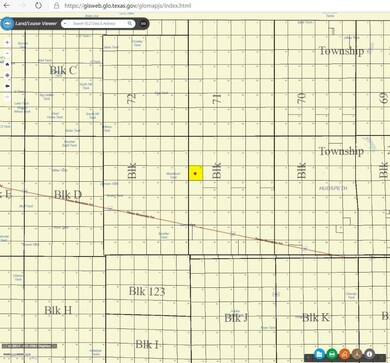Image resolution: width=390 pixels, height=363 pixels.
Task: Click the magnifier search button
Action: [x=130, y=24]
